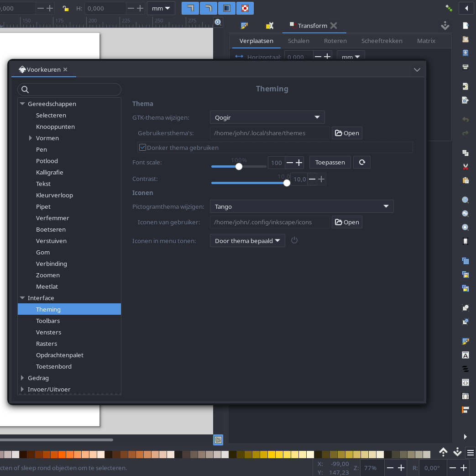The image size is (476, 476).
Task: Uncheck 'Donker thema gebruiken' checkbox
Action: pyautogui.click(x=143, y=148)
